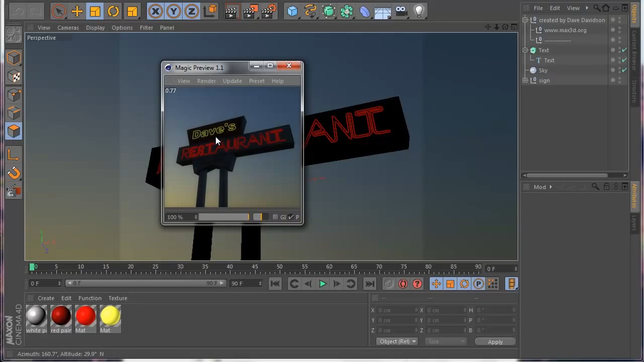The height and width of the screenshot is (362, 644).
Task: Toggle the X axis lock
Action: [155, 11]
